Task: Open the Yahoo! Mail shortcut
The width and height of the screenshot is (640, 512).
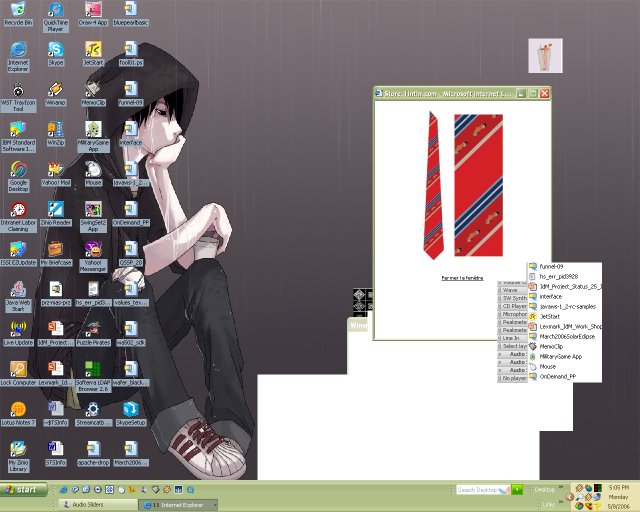Action: [56, 174]
